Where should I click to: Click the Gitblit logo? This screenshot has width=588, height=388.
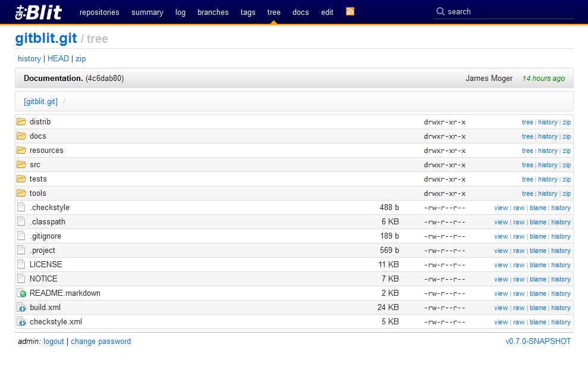39,12
